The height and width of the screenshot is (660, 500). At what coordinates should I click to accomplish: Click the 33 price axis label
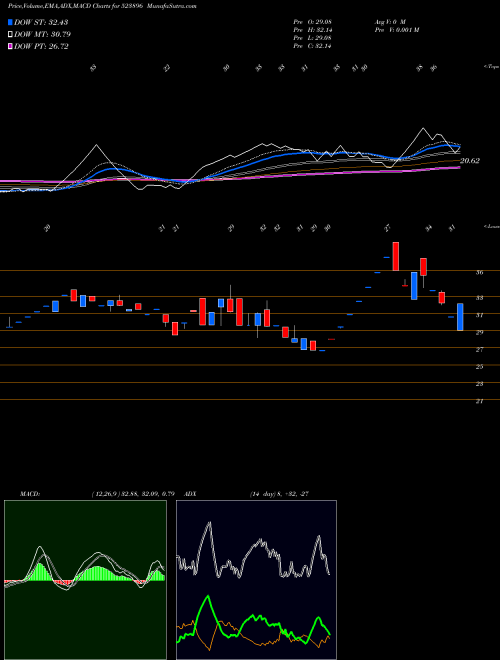tap(479, 298)
